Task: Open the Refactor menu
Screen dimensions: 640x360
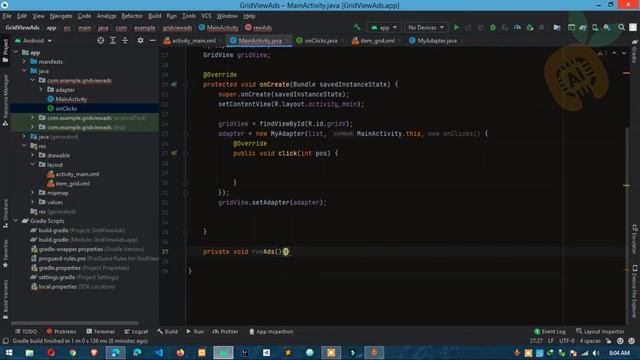Action: (x=132, y=16)
